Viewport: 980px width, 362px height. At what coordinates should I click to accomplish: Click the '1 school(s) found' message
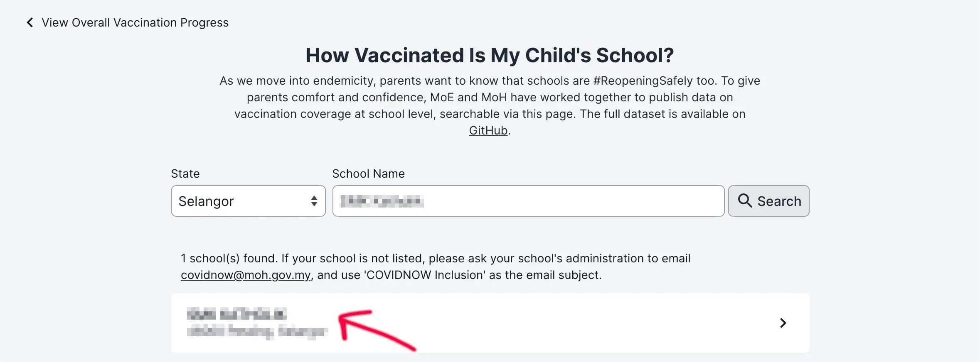click(229, 258)
